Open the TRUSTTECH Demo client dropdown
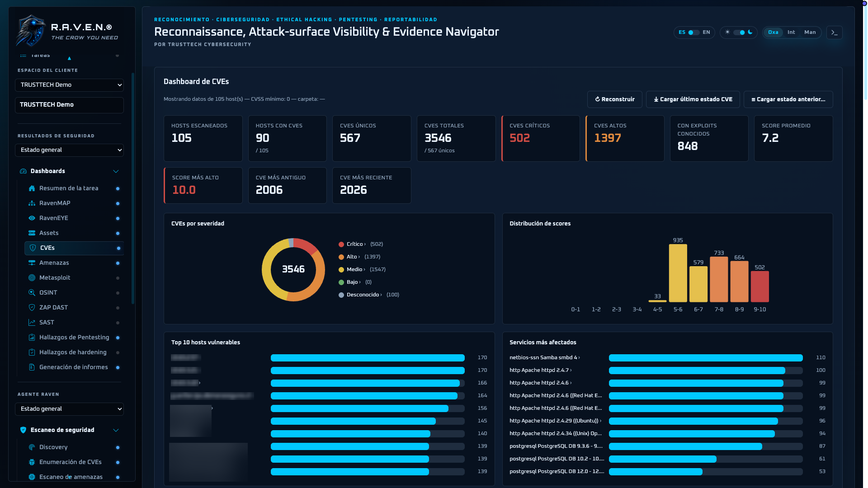The height and width of the screenshot is (488, 868). tap(69, 85)
